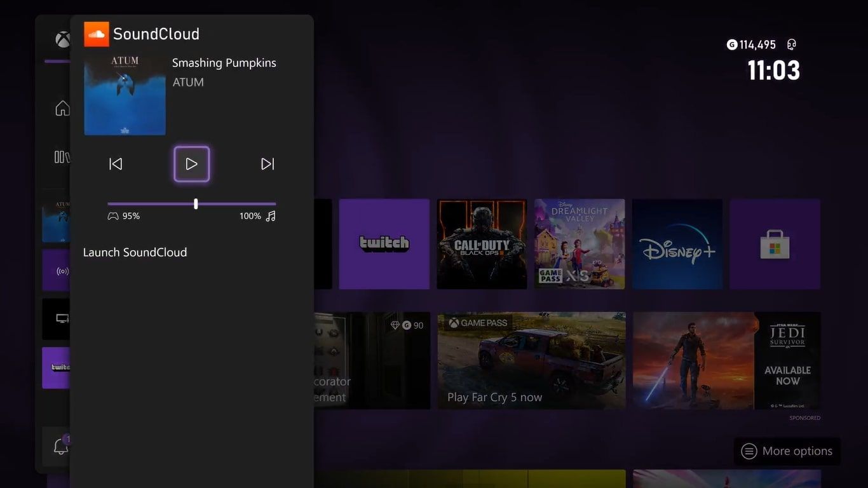Select the Disney+ tile
The height and width of the screenshot is (488, 868).
click(677, 243)
